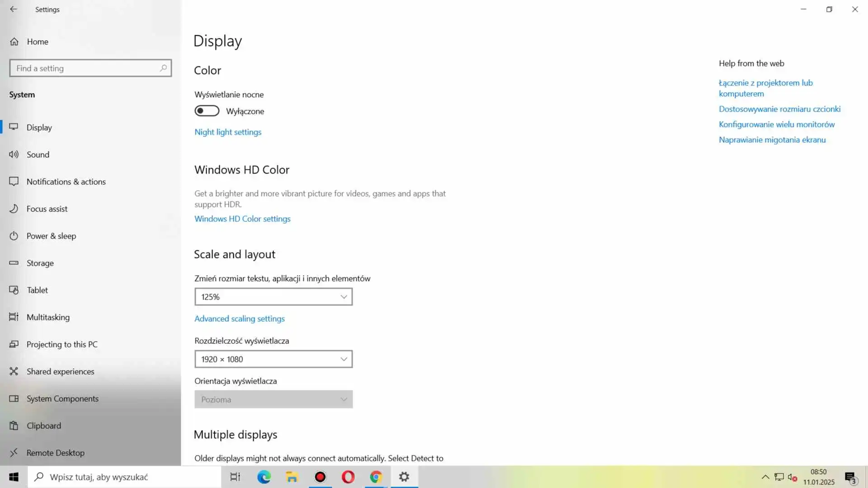
Task: Click the Find a setting search box
Action: coord(86,68)
